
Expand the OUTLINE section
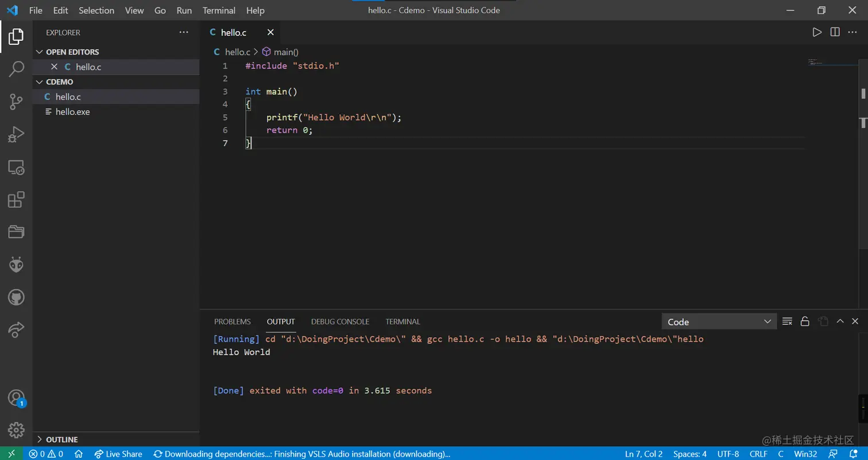40,439
